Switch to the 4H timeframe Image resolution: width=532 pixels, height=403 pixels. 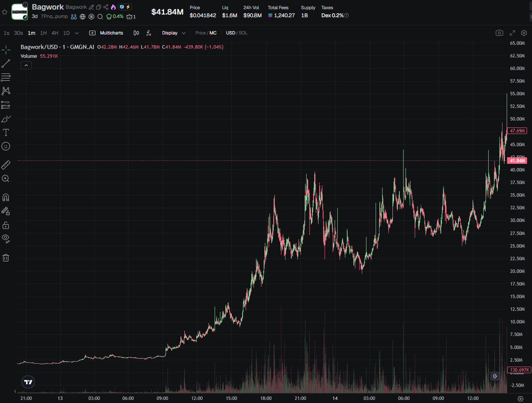click(x=55, y=33)
